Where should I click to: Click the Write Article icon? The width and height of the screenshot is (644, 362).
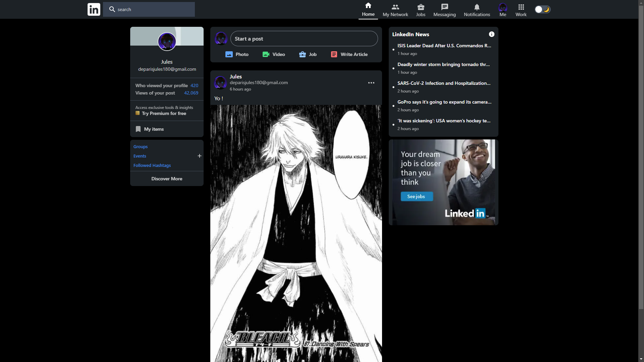(334, 54)
